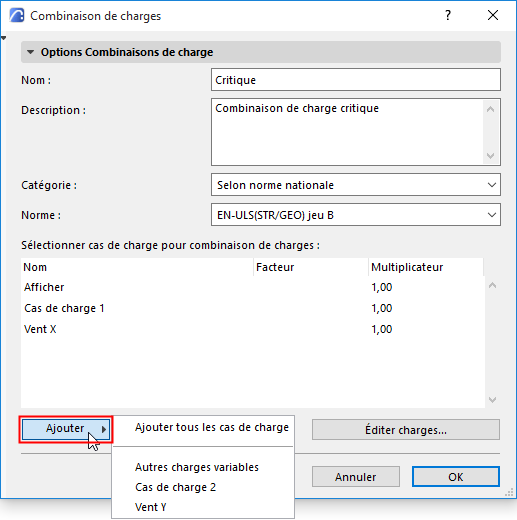Click the Éditer charges... button
Viewport: 517px width, 520px height.
coord(406,430)
